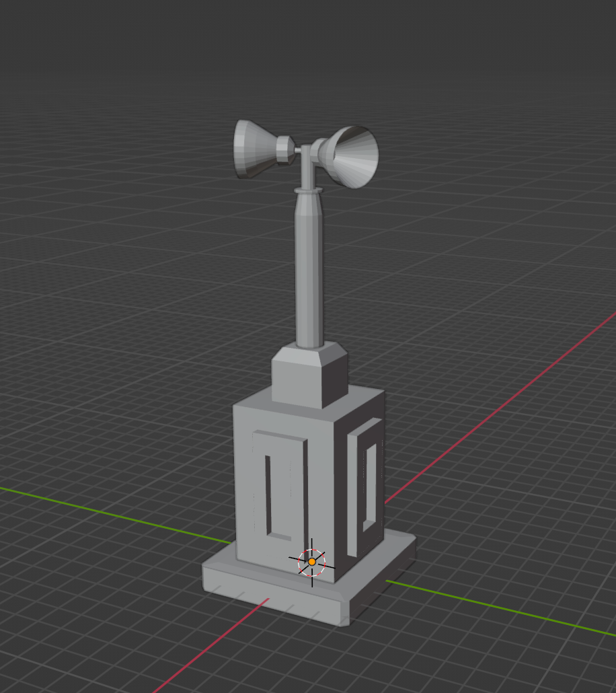Click the raised frame on the box's right face

click(365, 486)
